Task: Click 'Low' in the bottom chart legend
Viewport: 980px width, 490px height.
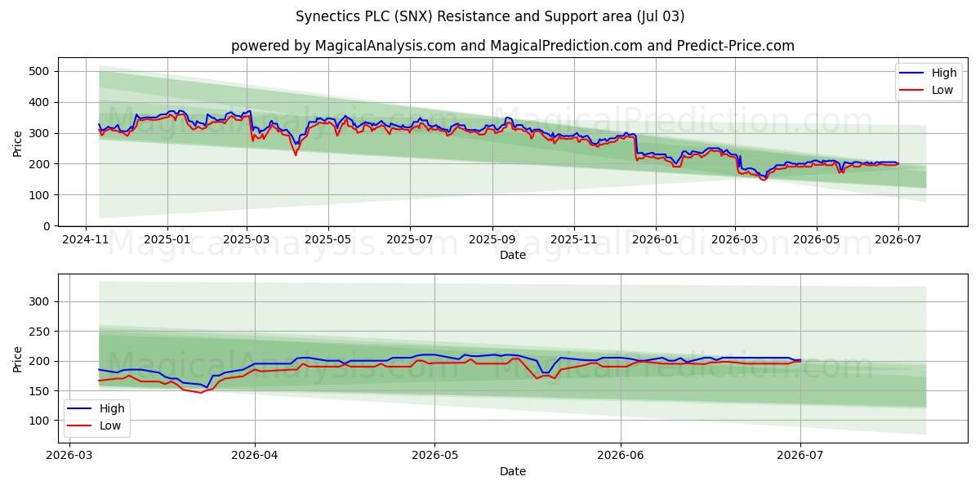Action: coord(111,425)
